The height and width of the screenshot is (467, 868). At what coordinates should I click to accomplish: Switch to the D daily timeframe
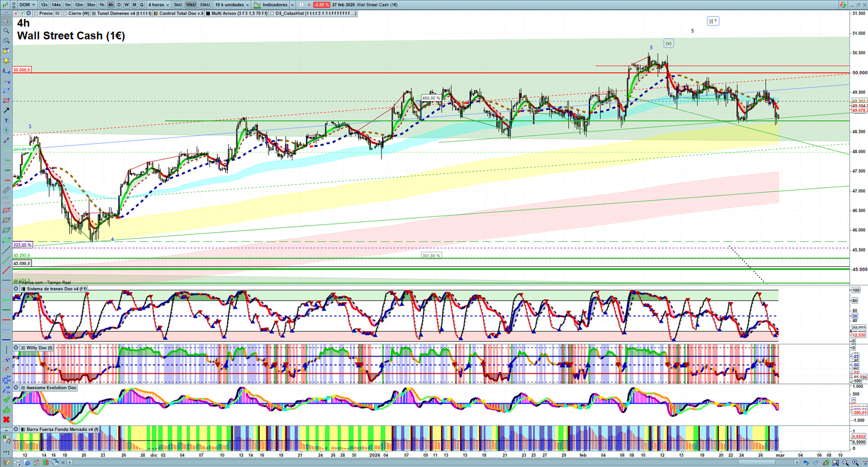point(119,5)
